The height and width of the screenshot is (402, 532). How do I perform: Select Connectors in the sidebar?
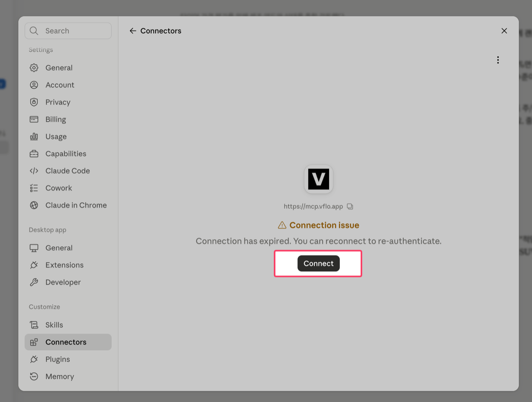point(68,342)
